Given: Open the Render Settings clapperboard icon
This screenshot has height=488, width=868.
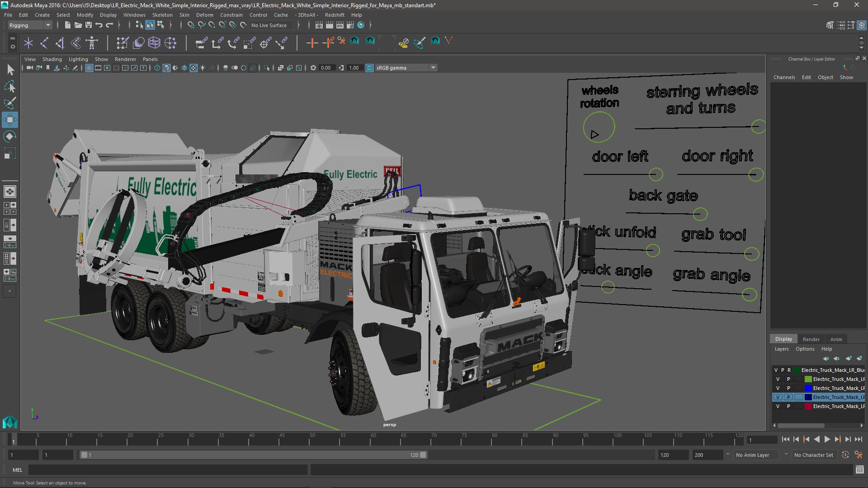Looking at the screenshot, I should click(x=350, y=25).
